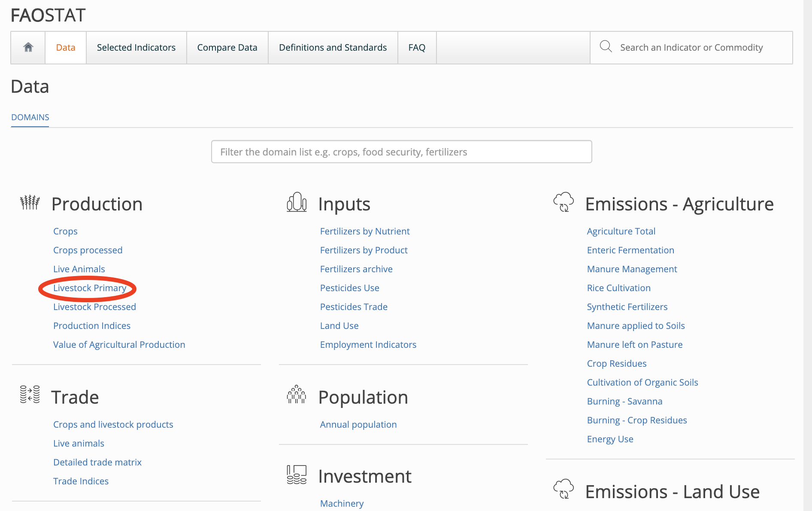This screenshot has height=511, width=812.
Task: Click the Emissions - Land Use cloud icon
Action: [x=564, y=489]
